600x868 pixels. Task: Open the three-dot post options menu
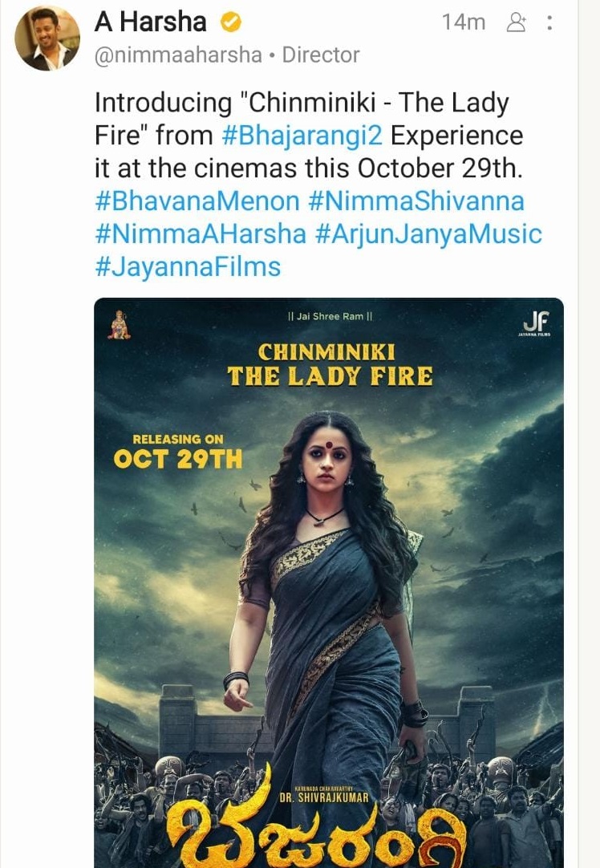coord(549,22)
